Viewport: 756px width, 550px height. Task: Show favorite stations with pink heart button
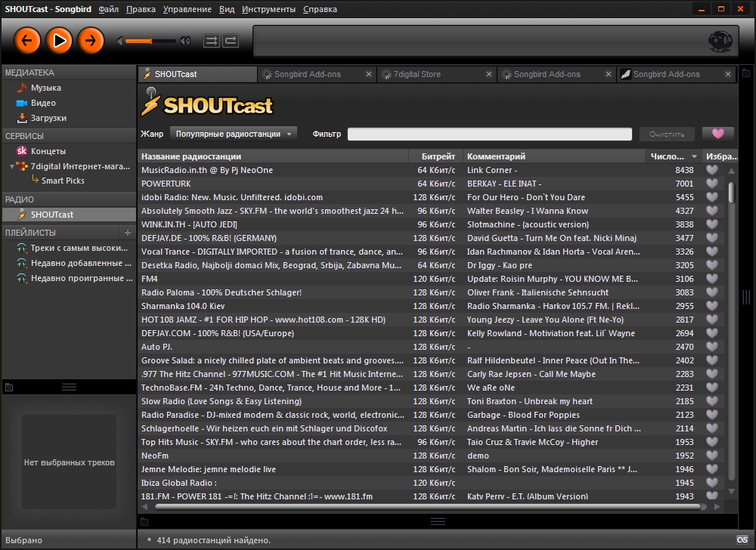click(718, 134)
